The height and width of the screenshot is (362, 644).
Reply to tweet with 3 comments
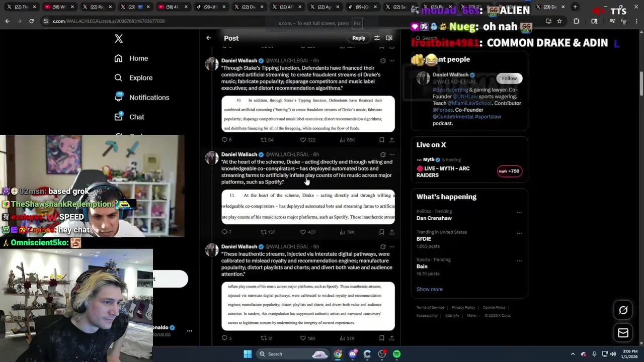pos(226,338)
